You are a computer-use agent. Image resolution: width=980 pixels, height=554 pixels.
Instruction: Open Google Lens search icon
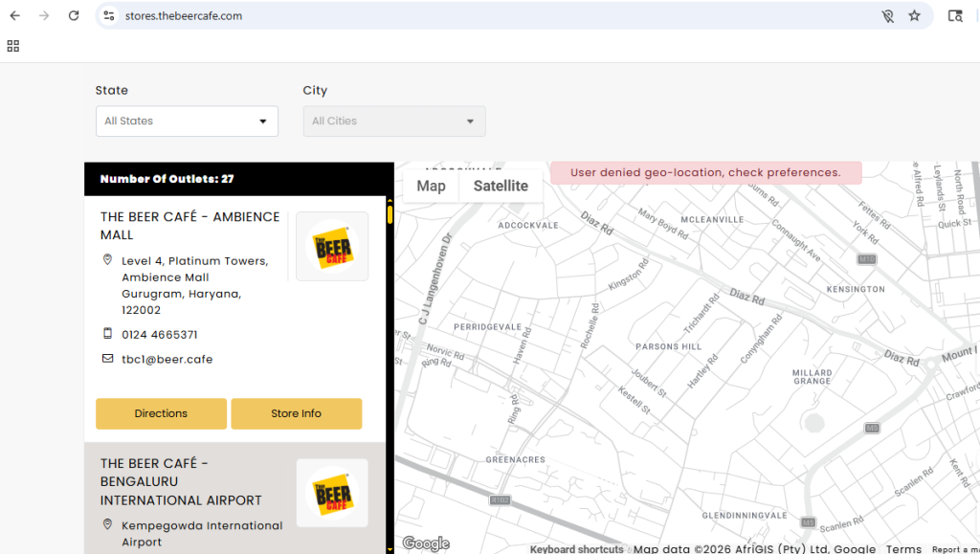[955, 15]
